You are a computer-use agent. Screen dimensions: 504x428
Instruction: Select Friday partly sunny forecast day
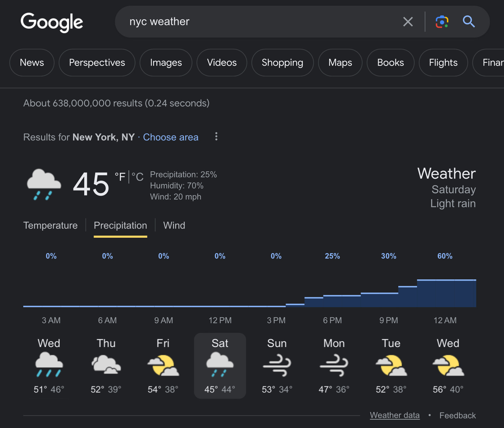(163, 366)
